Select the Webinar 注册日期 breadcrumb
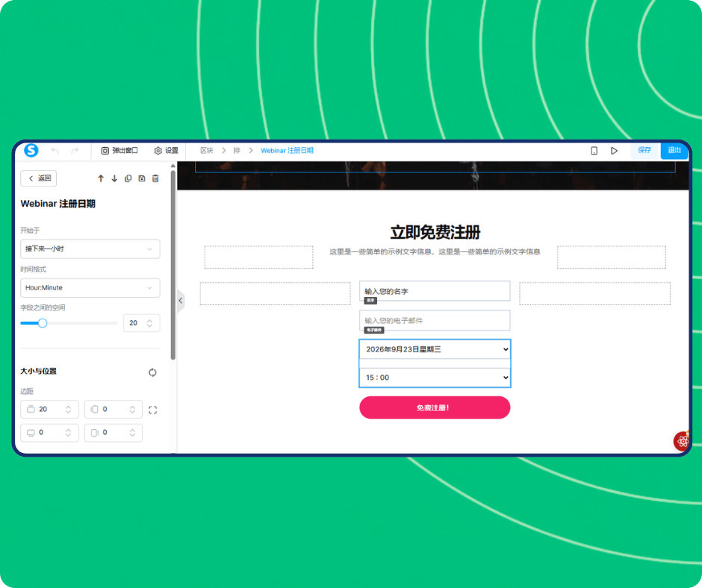The image size is (702, 588). coord(287,150)
